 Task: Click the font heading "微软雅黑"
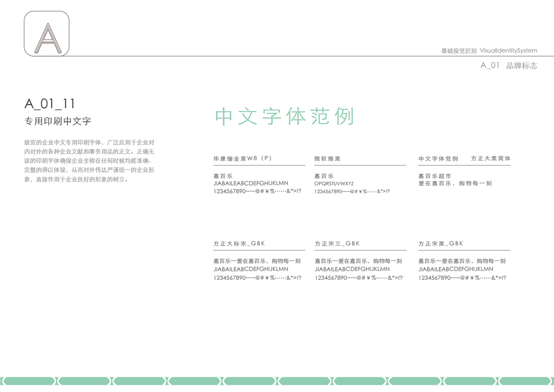(327, 159)
